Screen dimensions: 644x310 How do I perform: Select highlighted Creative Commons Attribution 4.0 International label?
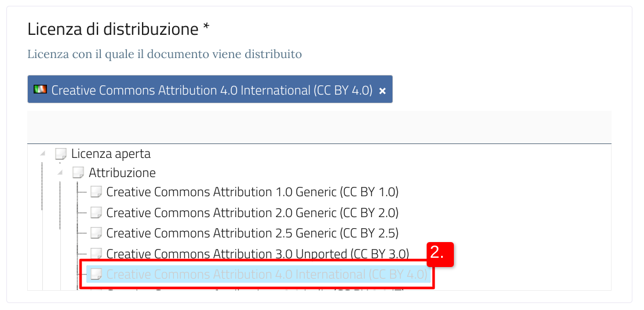click(x=267, y=274)
